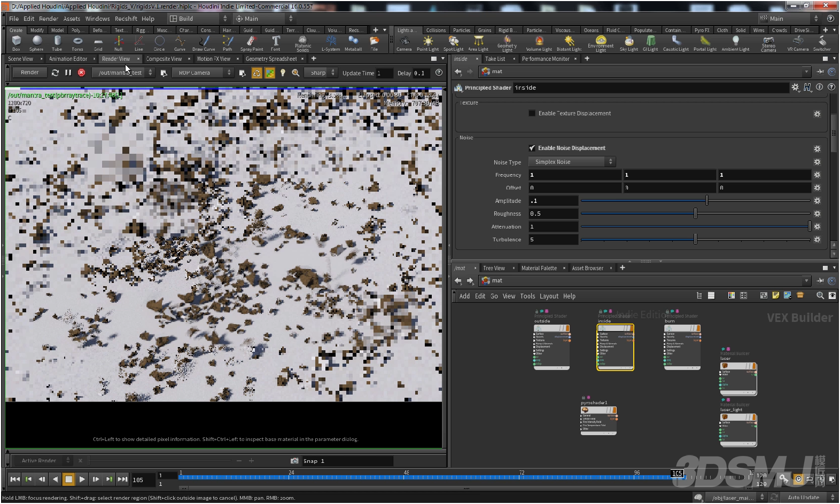
Task: Adjust the Amplitude slider
Action: coord(695,201)
